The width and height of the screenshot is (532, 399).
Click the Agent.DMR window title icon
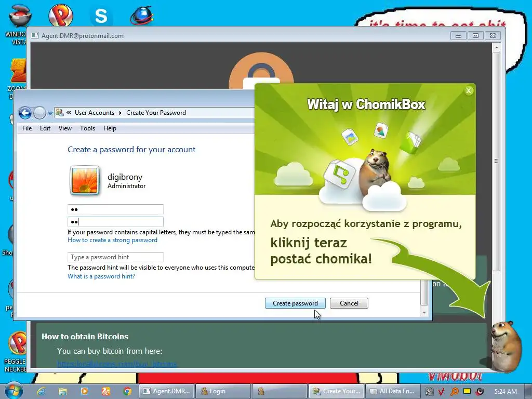(x=35, y=35)
